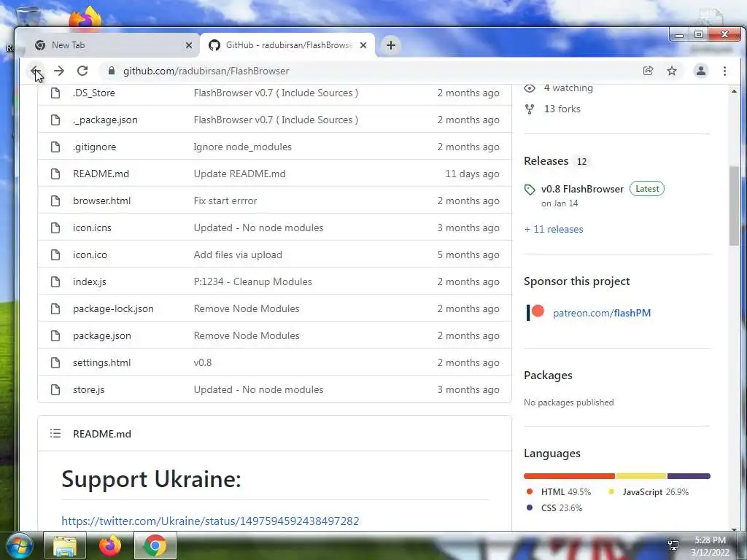Open the .gitignore file

94,147
